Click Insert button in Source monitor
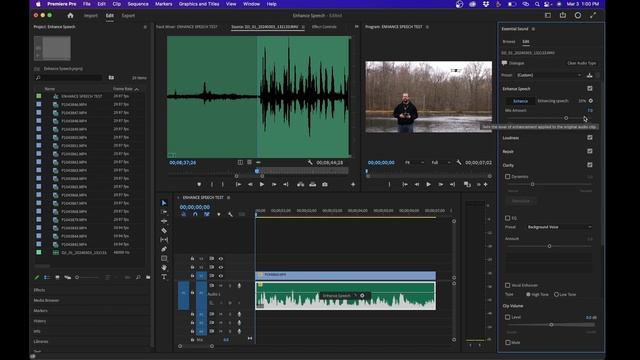The height and width of the screenshot is (360, 640). tap(300, 184)
